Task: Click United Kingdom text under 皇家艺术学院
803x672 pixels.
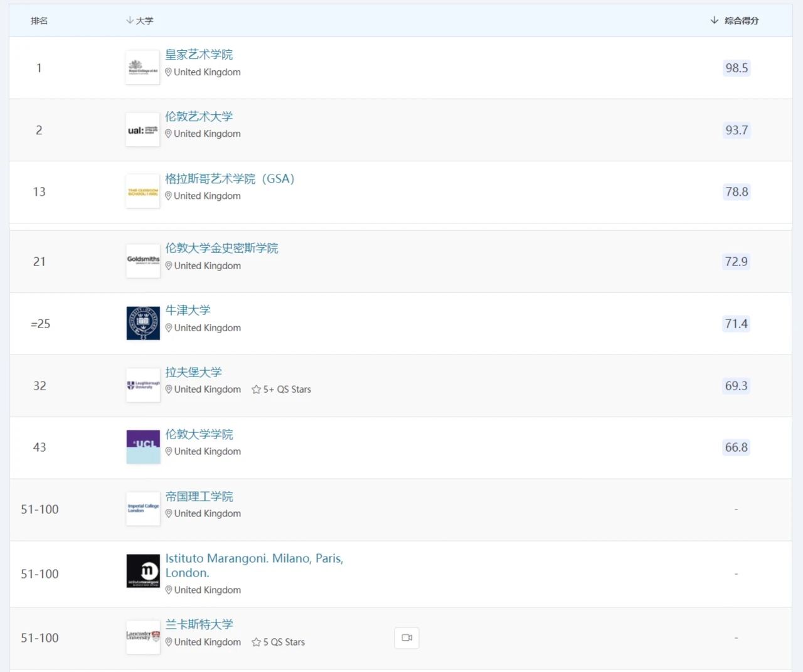Action: (207, 72)
